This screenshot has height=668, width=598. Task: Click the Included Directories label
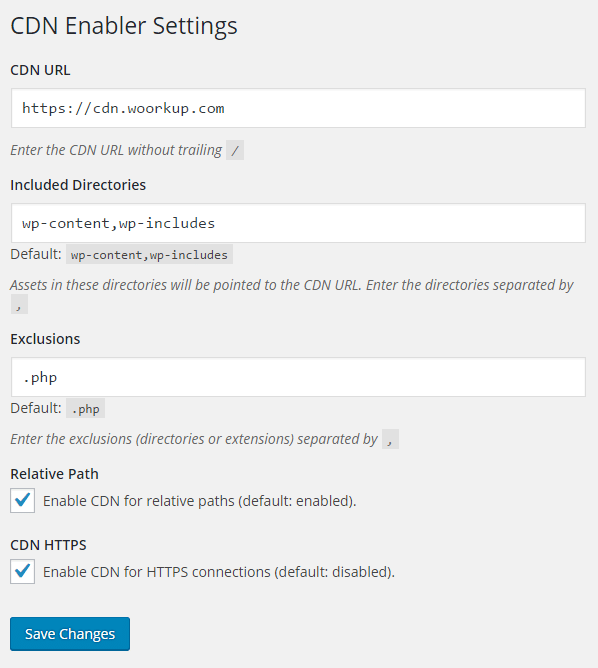click(78, 185)
